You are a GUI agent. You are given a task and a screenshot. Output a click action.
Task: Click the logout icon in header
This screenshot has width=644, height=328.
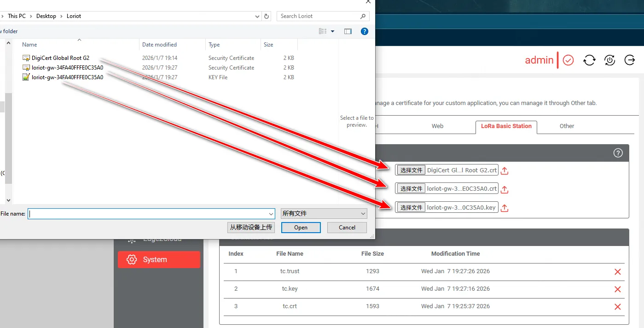tap(629, 60)
